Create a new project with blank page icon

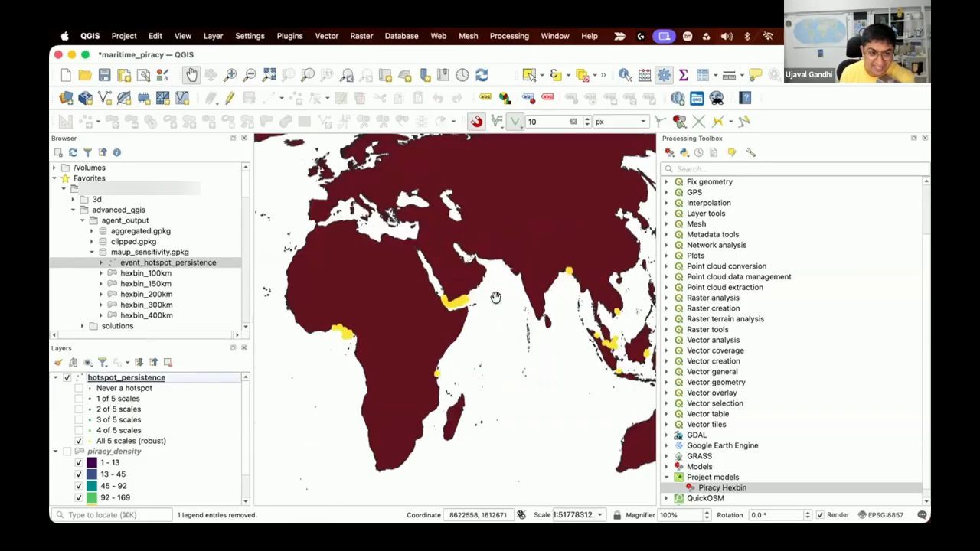point(66,75)
